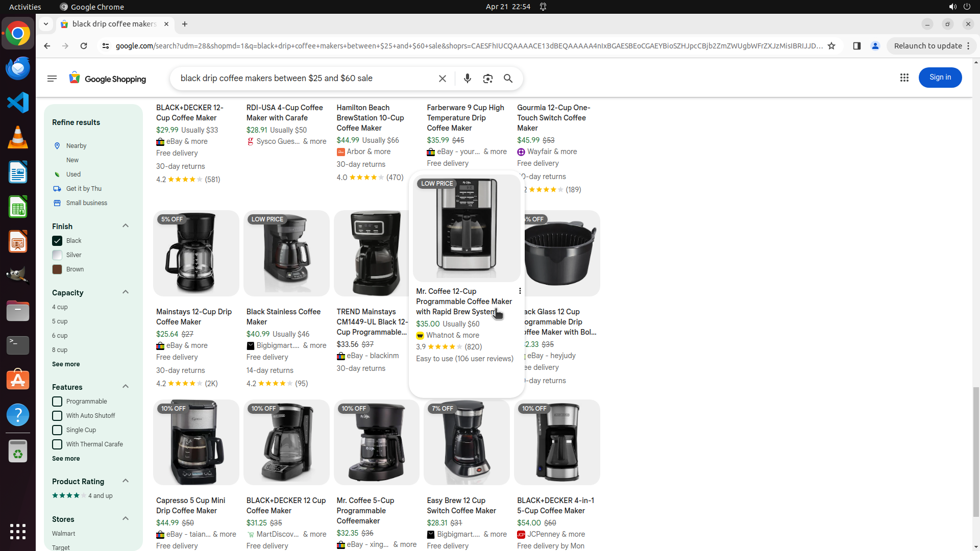The height and width of the screenshot is (551, 980).
Task: Click the Sign in button
Action: coord(940,78)
